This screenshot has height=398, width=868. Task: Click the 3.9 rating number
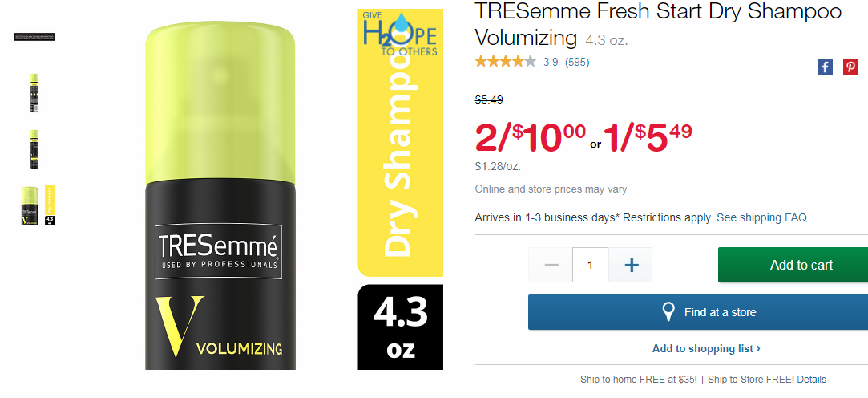551,62
